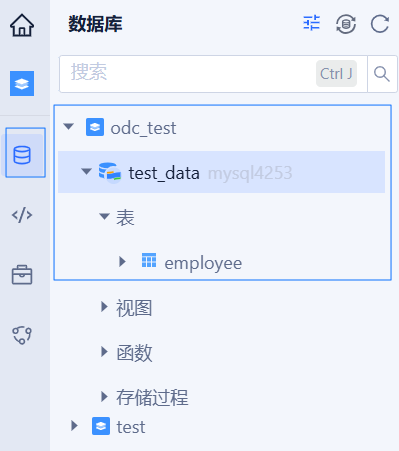Collapse the test_data database node
The height and width of the screenshot is (451, 399).
(87, 172)
